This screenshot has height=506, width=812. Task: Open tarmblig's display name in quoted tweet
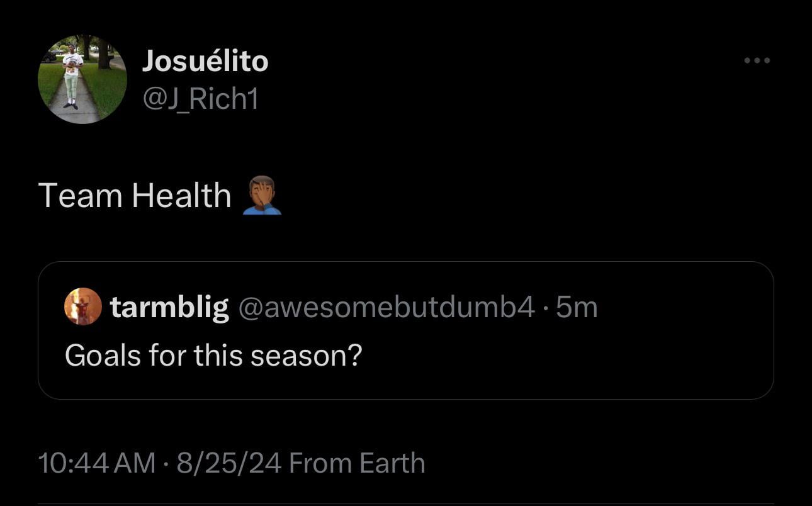pos(169,307)
